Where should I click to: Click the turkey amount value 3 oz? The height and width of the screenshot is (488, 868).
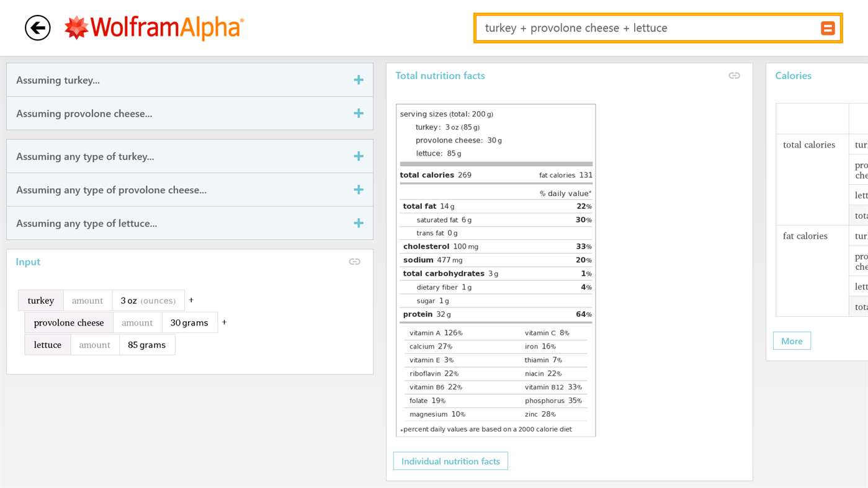point(148,301)
